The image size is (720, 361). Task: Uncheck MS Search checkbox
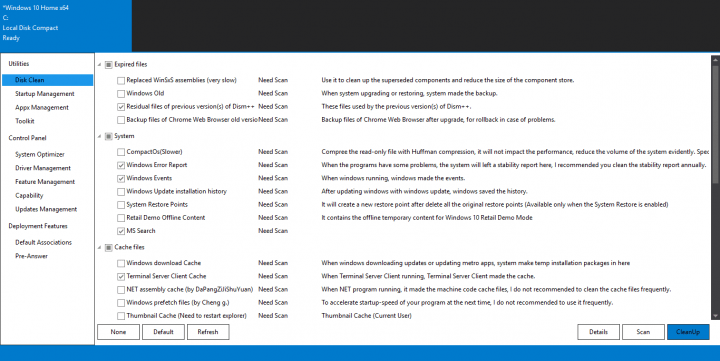coord(121,231)
